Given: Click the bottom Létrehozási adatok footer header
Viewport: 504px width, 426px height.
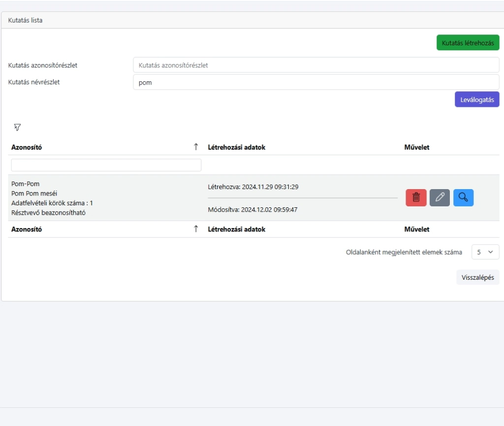Looking at the screenshot, I should (x=236, y=229).
